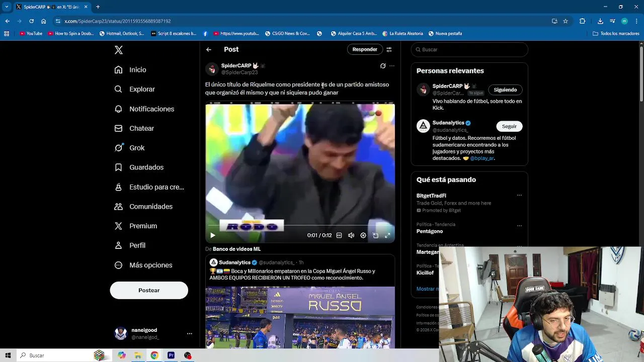This screenshot has height=362, width=644.
Task: Open SpiderCARP's profile avatar on the post
Action: pos(212,69)
